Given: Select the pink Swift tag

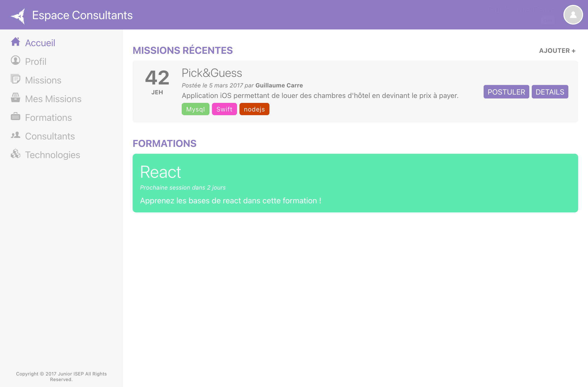Looking at the screenshot, I should 224,109.
